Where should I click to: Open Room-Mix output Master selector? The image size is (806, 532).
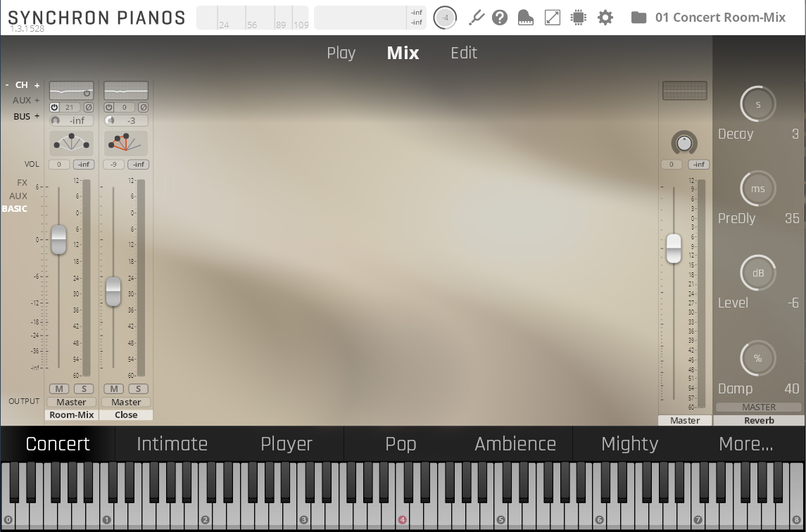pos(71,403)
